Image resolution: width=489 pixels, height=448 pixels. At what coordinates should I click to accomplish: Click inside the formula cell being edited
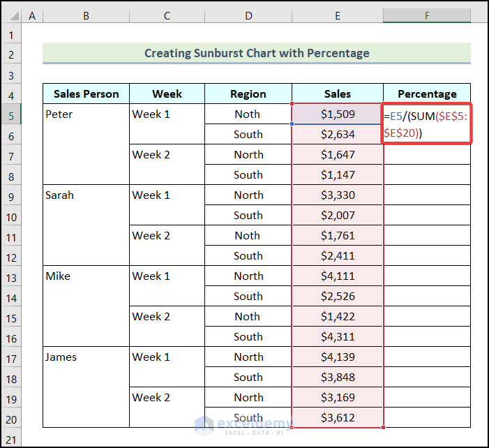click(x=426, y=124)
